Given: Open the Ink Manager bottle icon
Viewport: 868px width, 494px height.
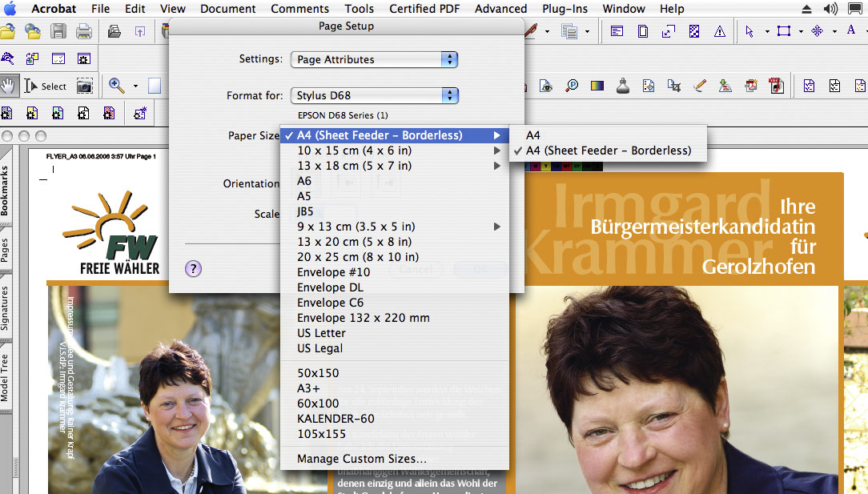Looking at the screenshot, I should point(622,86).
